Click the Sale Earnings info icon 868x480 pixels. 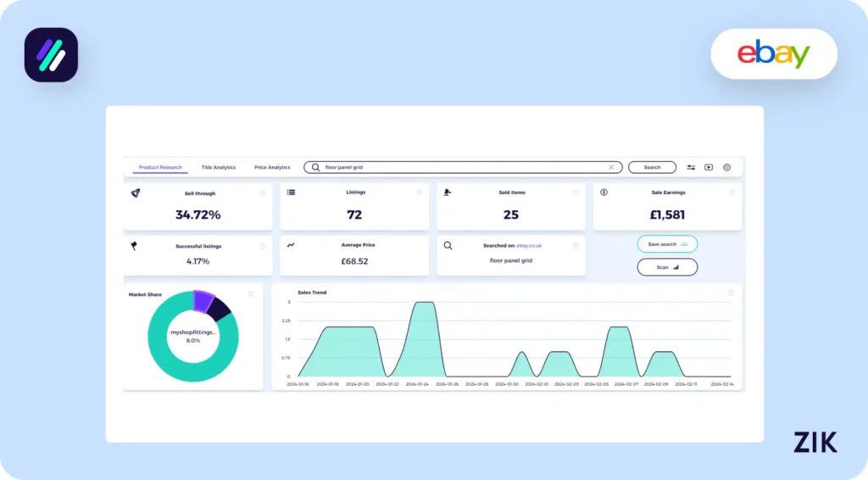(x=732, y=193)
